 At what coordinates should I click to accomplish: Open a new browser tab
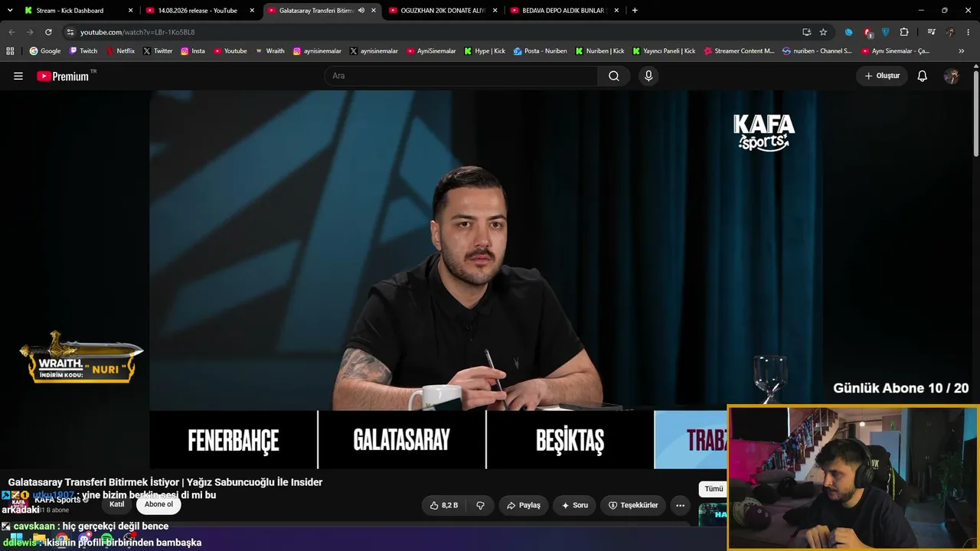pyautogui.click(x=635, y=11)
